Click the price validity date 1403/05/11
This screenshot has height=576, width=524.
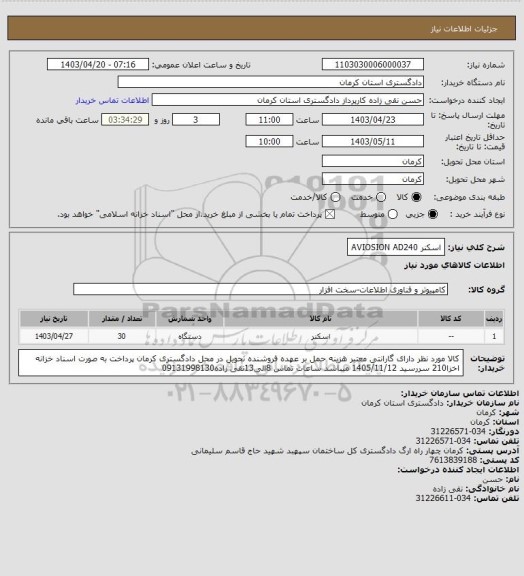373,141
